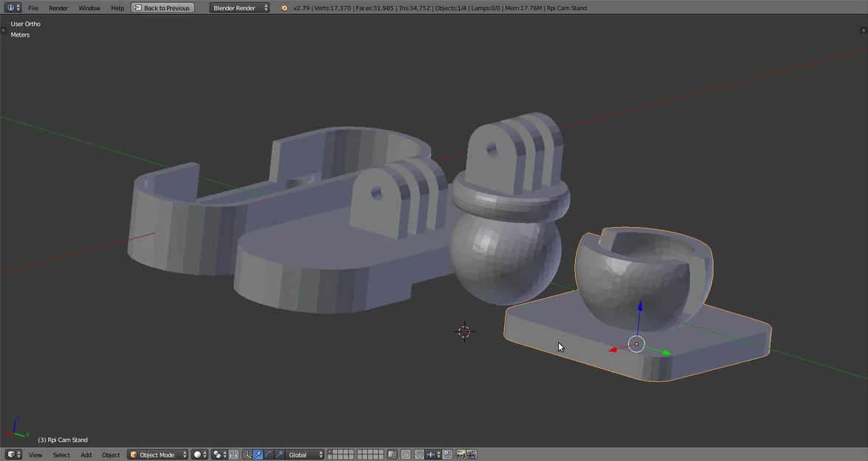Open the Render menu
868x461 pixels.
point(58,8)
